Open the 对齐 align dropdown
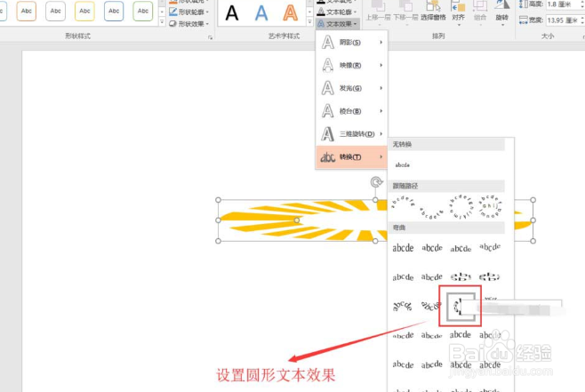585x392 pixels. click(458, 13)
